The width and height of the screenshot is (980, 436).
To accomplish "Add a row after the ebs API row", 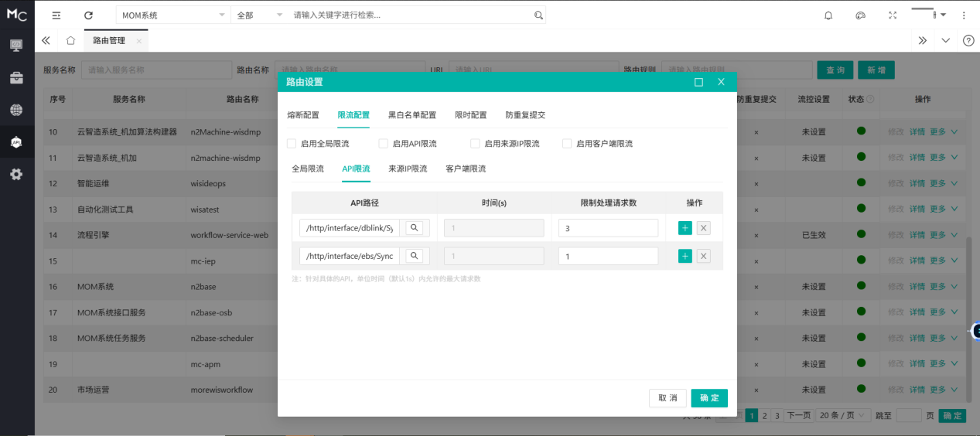I will [685, 256].
